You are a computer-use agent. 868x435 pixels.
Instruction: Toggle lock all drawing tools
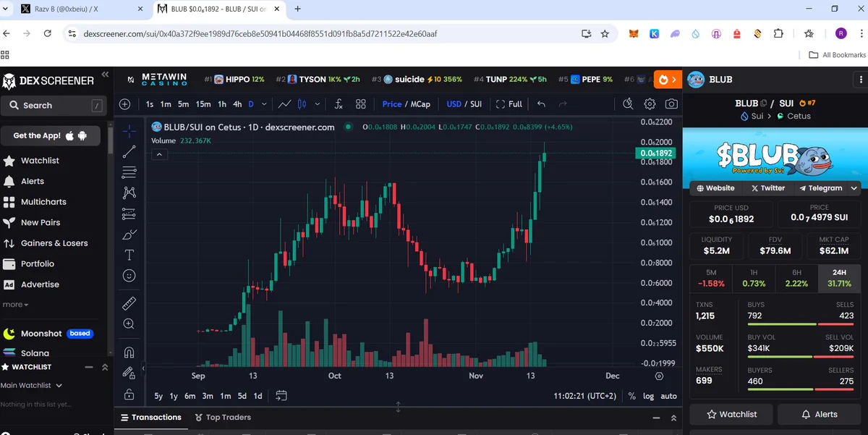pyautogui.click(x=129, y=394)
